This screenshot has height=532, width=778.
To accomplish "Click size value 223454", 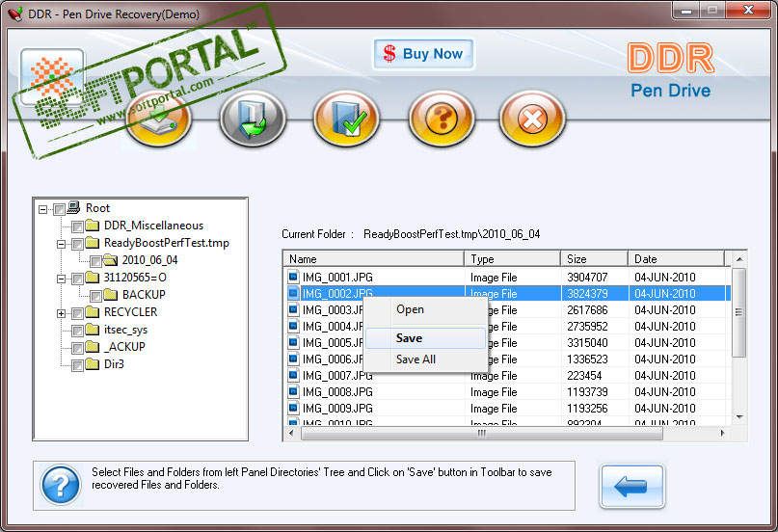I will point(584,375).
